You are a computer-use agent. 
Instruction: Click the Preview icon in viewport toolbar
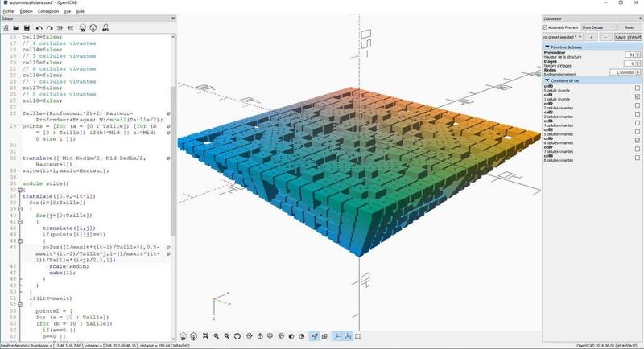pyautogui.click(x=184, y=336)
